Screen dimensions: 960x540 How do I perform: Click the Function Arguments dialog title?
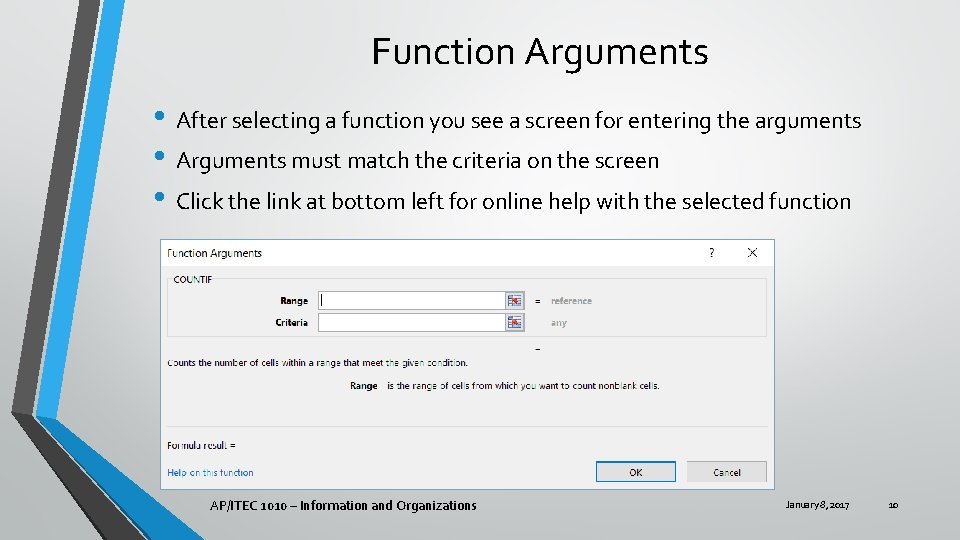tap(214, 253)
